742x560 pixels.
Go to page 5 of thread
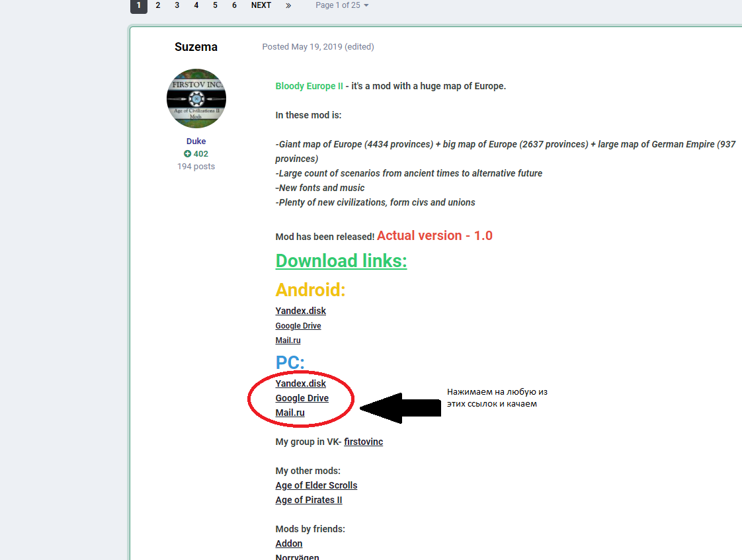tap(216, 5)
